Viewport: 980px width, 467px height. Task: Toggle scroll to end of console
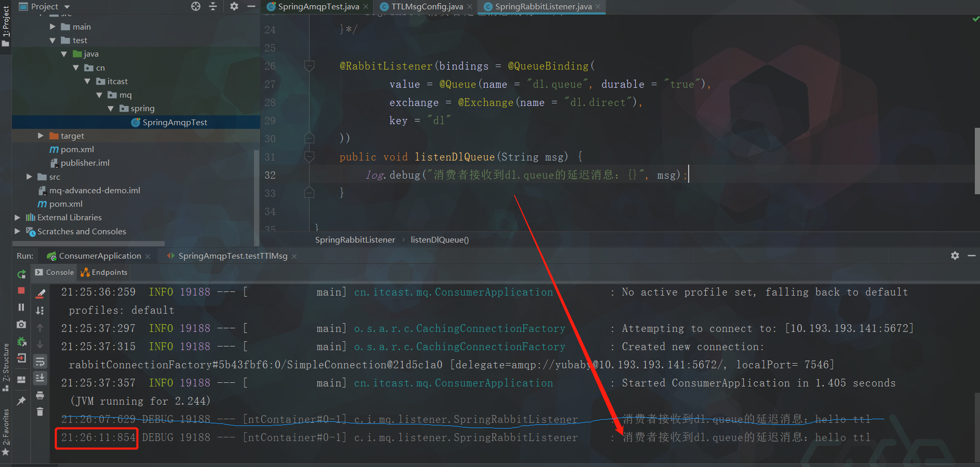[x=40, y=378]
